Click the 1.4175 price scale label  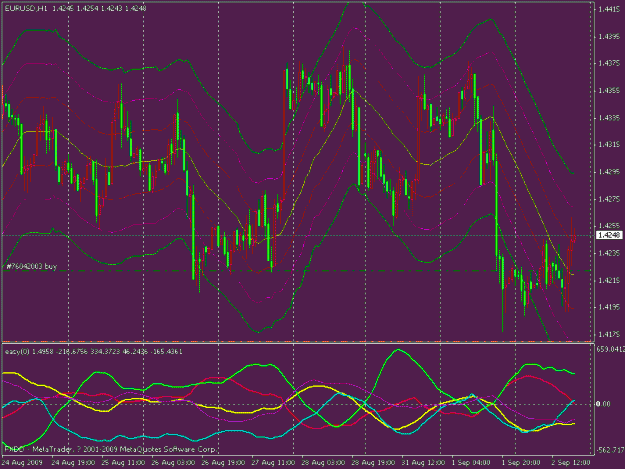(609, 334)
